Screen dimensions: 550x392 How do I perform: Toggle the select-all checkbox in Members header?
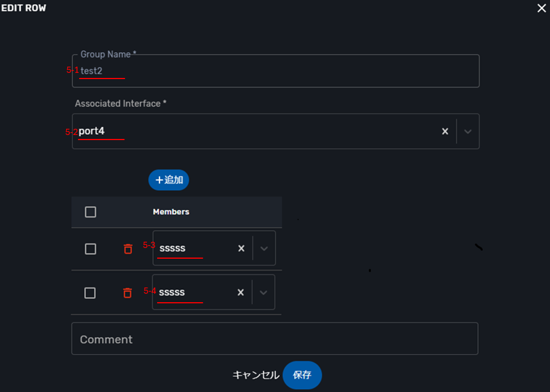[90, 212]
